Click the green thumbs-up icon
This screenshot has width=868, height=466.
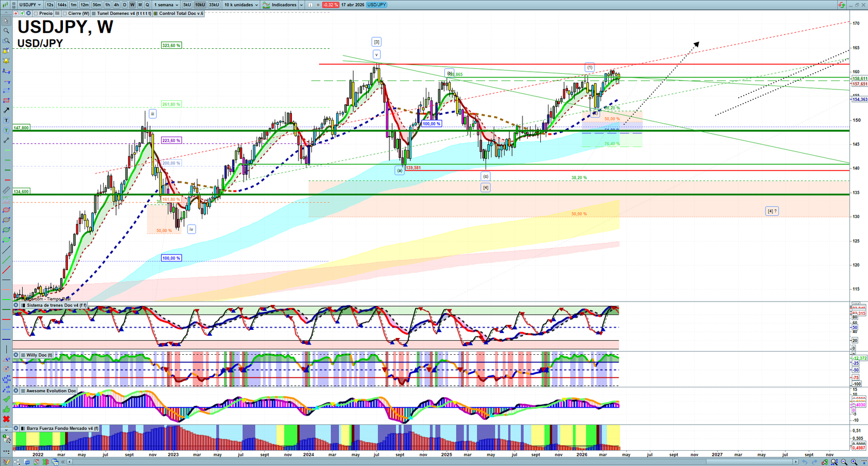tap(6, 409)
